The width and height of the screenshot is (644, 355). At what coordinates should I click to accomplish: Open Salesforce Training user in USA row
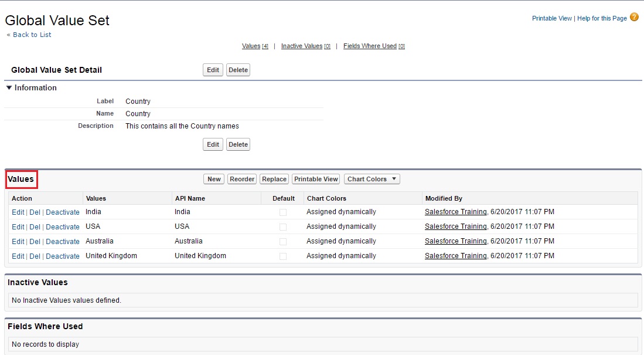(455, 226)
